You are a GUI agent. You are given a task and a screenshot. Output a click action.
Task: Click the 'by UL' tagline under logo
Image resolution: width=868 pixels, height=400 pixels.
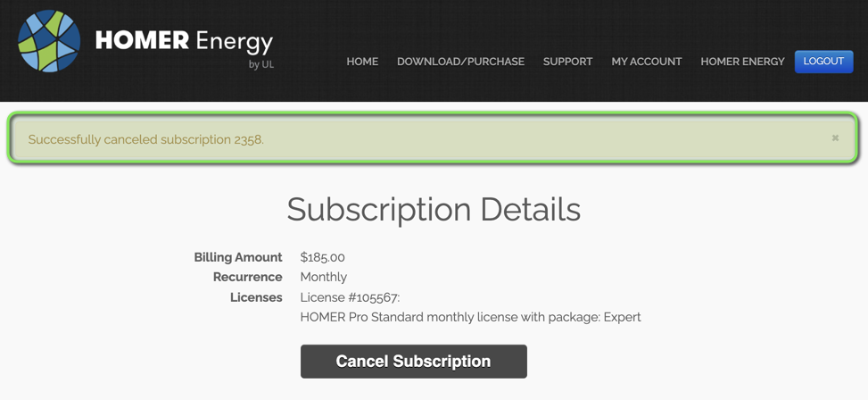click(260, 64)
